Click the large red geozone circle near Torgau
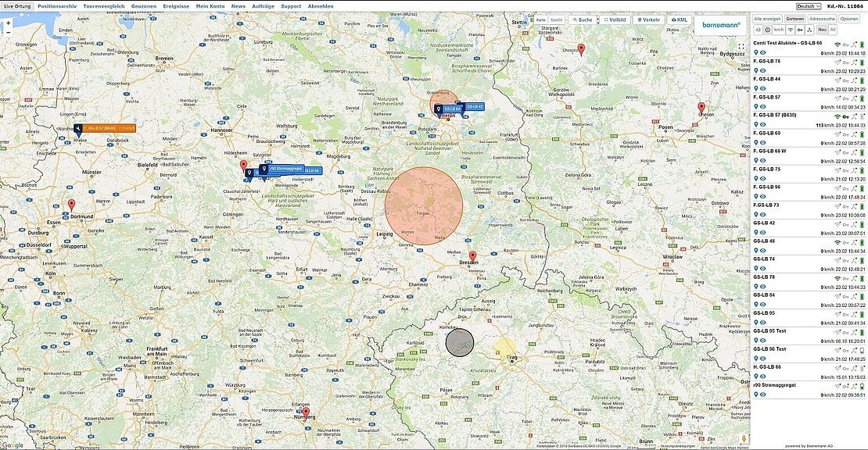This screenshot has width=868, height=450. tap(424, 205)
